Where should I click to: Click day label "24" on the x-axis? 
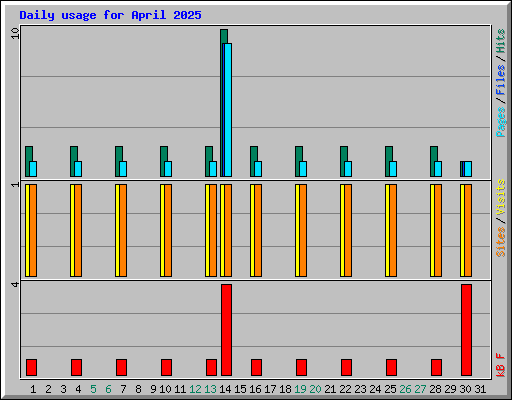click(x=375, y=389)
